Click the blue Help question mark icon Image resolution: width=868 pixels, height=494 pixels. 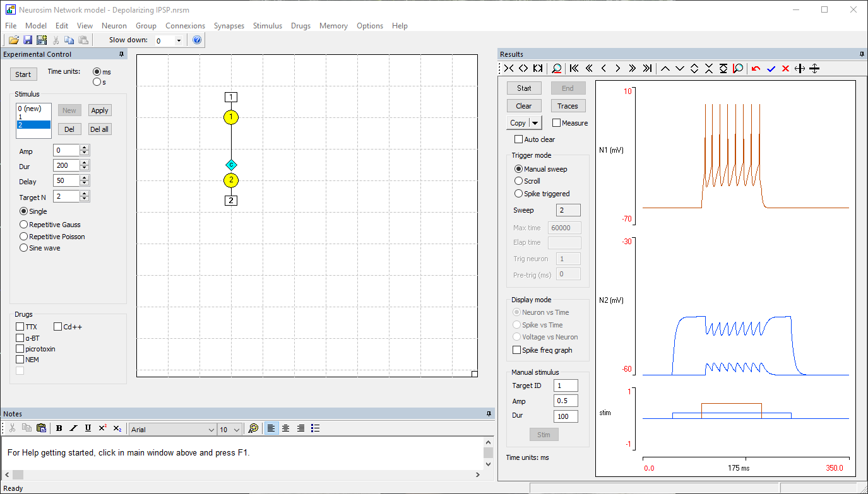pyautogui.click(x=196, y=40)
